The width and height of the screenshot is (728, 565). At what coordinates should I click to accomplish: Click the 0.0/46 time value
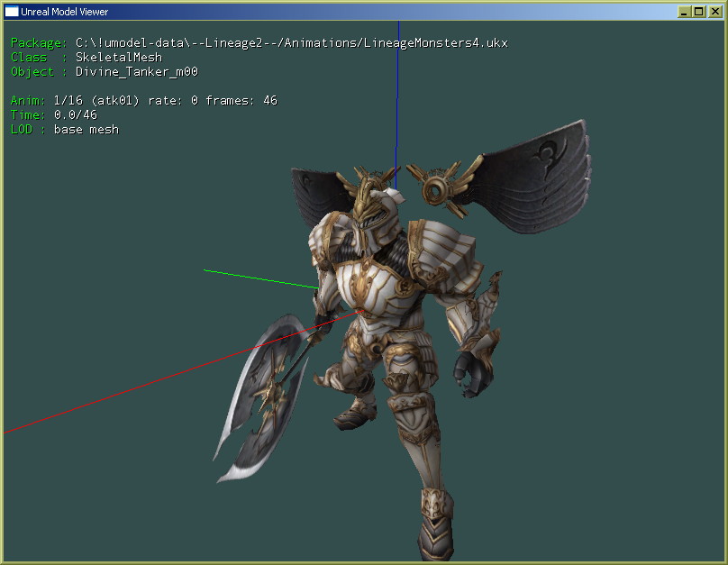(76, 115)
